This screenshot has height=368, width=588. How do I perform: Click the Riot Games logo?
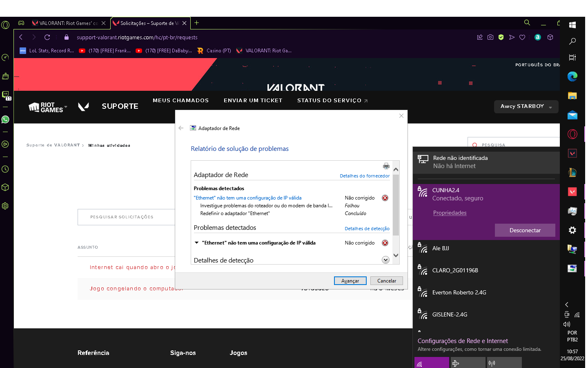46,107
